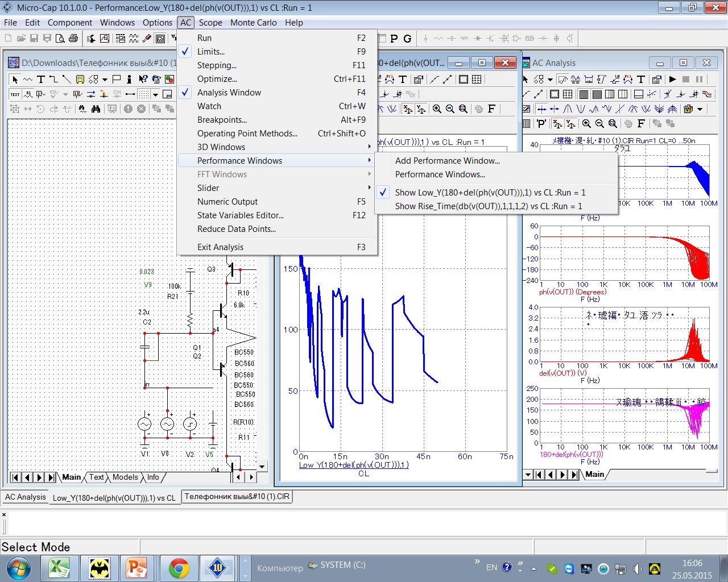Switch to the Info tab in schematic window
Viewport: 728px width, 582px height.
153,477
